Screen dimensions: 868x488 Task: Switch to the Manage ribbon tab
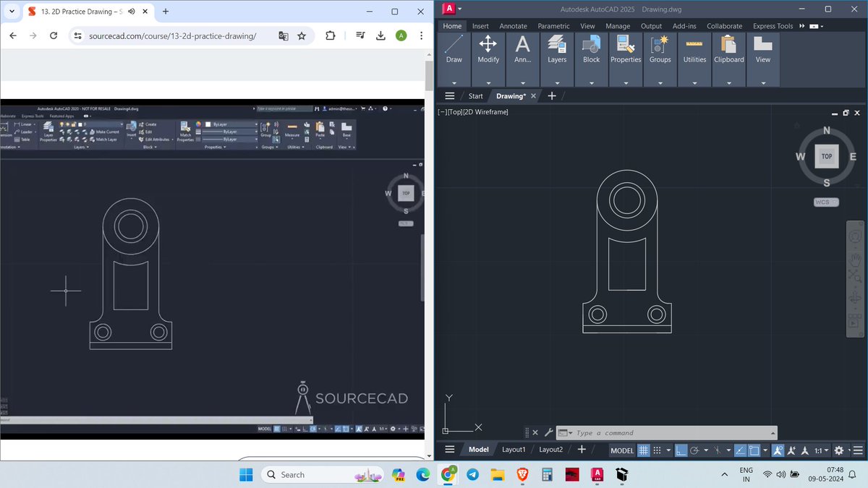pyautogui.click(x=618, y=26)
